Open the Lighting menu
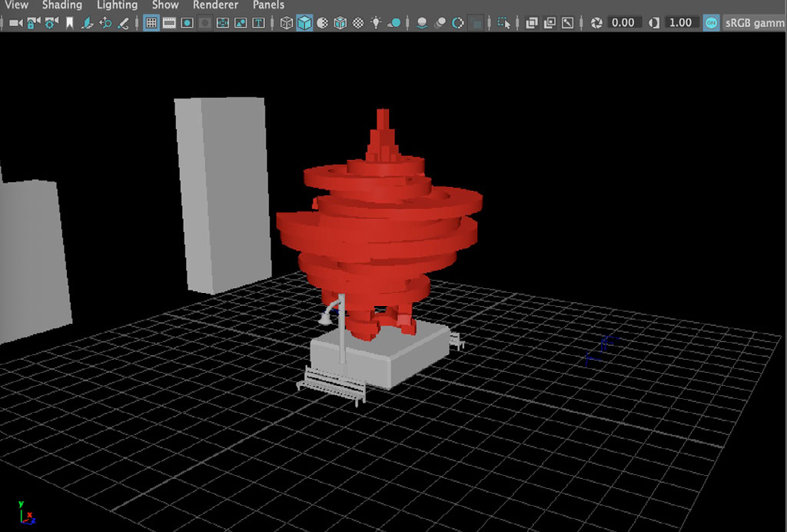The height and width of the screenshot is (532, 787). [117, 5]
